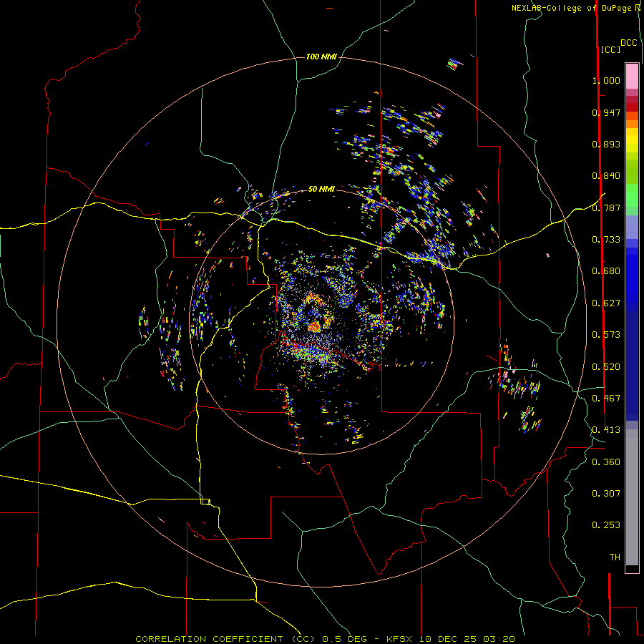
Task: Click the 0.680 scale value
Action: [606, 271]
